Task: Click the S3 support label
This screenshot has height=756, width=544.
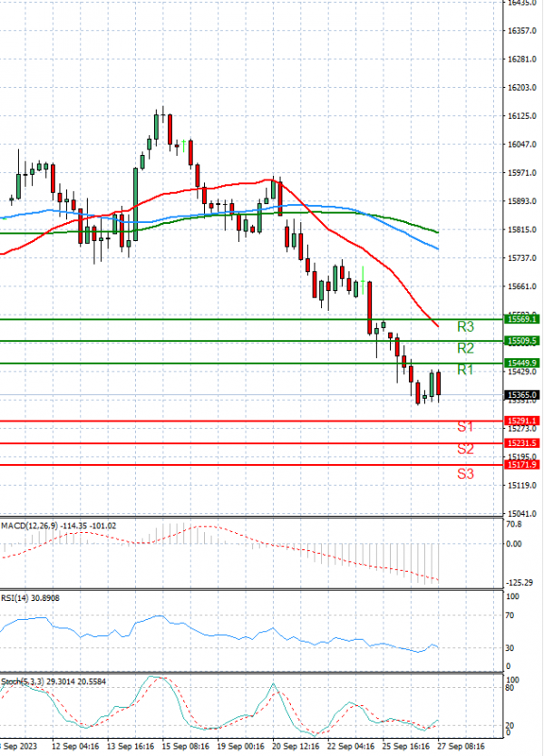Action: point(465,474)
